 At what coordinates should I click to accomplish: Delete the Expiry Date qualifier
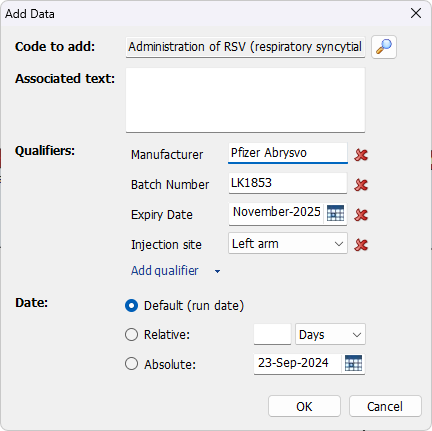click(x=361, y=215)
